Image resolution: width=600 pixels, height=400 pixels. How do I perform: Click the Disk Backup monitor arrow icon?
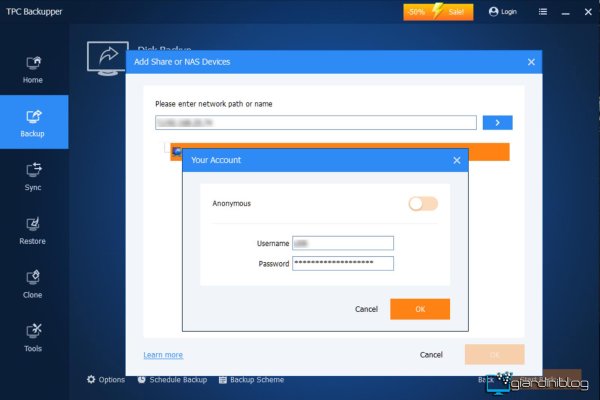(107, 58)
